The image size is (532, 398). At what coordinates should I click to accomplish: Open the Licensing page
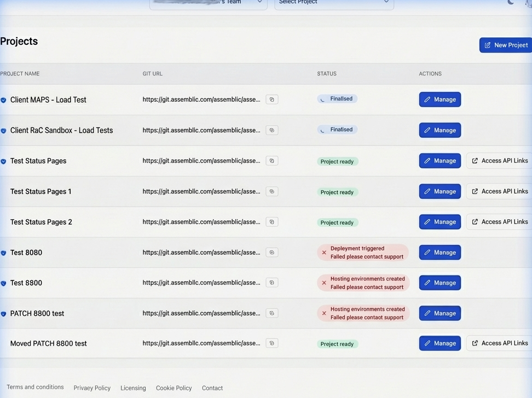coord(133,388)
